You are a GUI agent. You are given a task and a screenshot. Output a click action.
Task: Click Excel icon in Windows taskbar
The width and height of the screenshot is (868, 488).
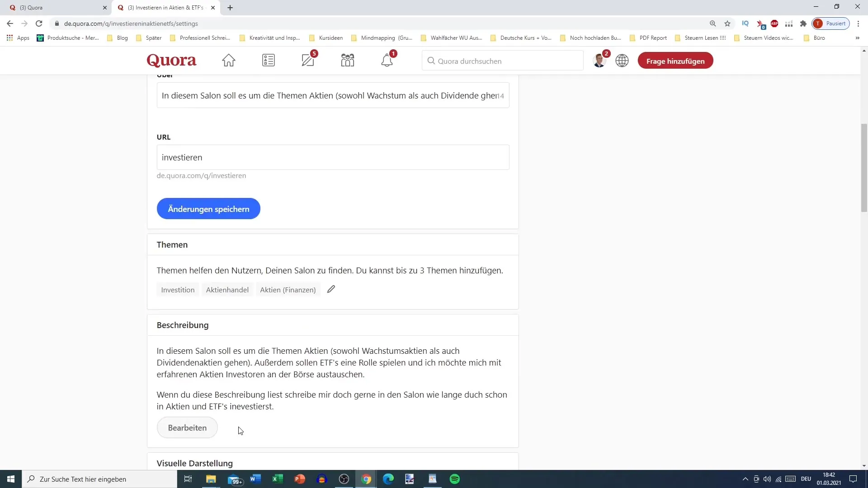(x=277, y=479)
